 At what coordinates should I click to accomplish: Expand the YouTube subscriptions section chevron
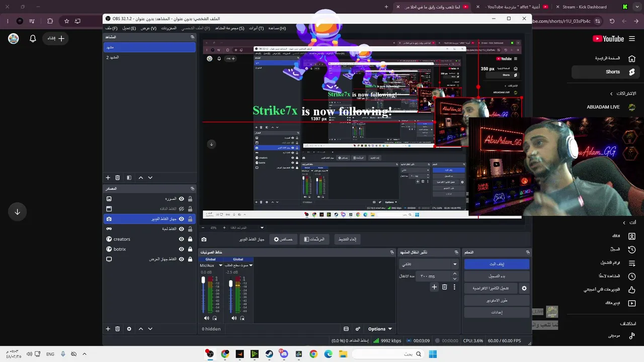pyautogui.click(x=611, y=94)
